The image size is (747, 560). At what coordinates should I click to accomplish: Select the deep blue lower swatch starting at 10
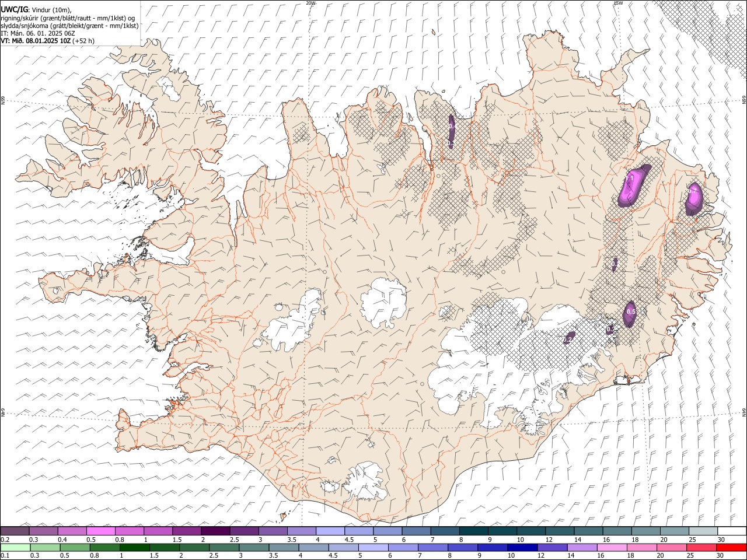522,547
